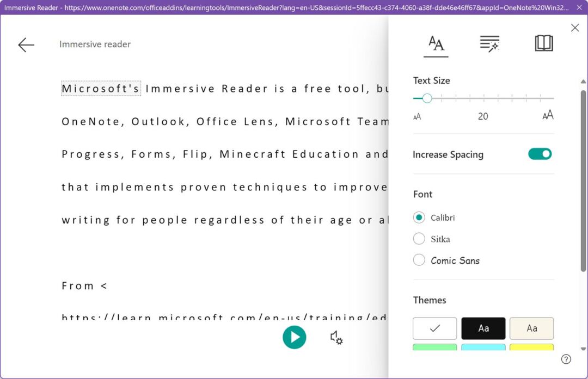Close the settings panel with the X
This screenshot has width=588, height=379.
pyautogui.click(x=575, y=27)
